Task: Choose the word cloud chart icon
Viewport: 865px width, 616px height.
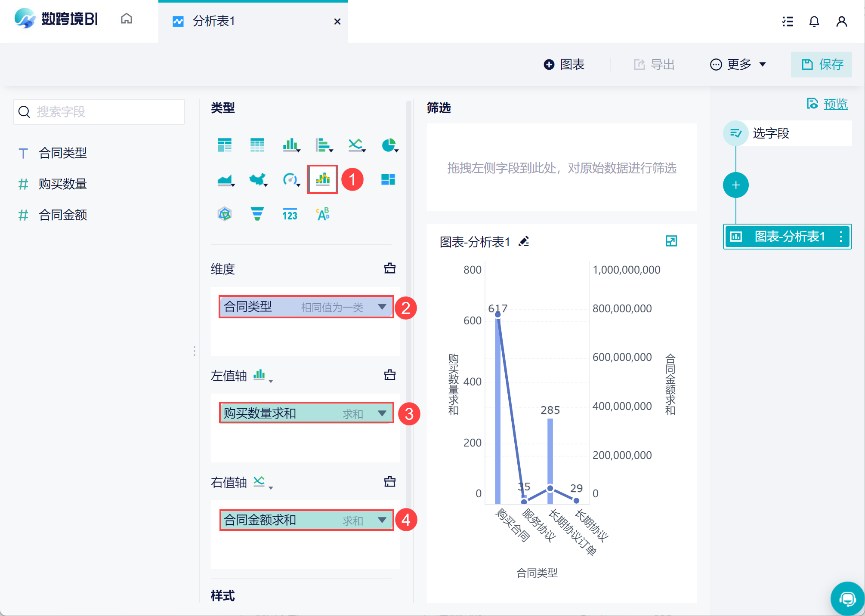Action: point(323,213)
